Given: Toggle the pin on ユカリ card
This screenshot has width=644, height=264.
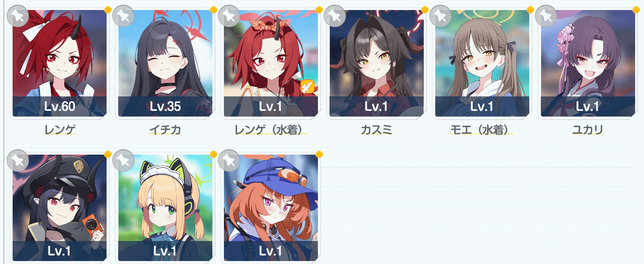Looking at the screenshot, I should click(x=546, y=16).
